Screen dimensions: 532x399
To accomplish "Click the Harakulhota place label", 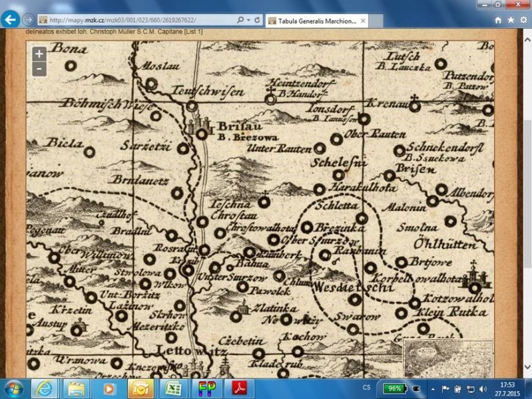I will [x=362, y=188].
